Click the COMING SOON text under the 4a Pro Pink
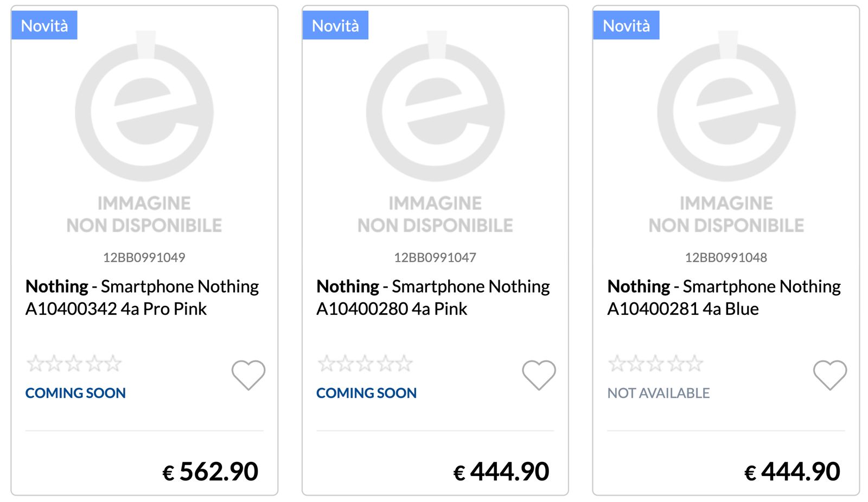The width and height of the screenshot is (868, 502). [75, 393]
